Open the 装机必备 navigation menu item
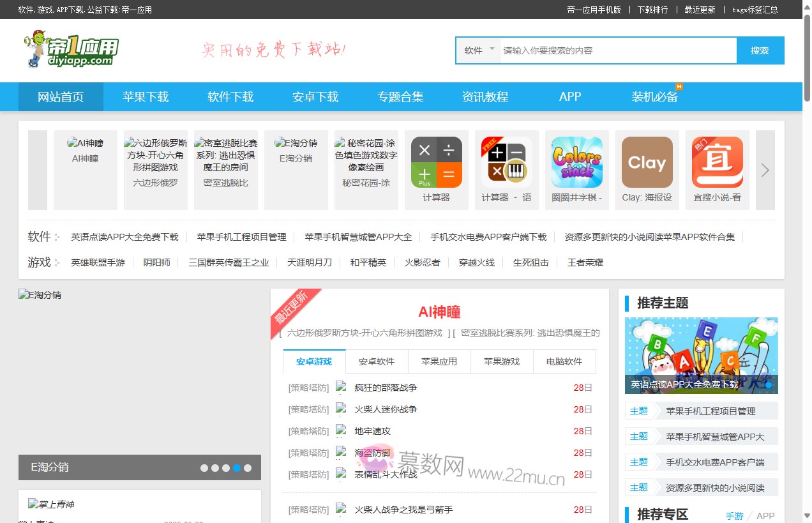812x523 pixels. pyautogui.click(x=654, y=97)
